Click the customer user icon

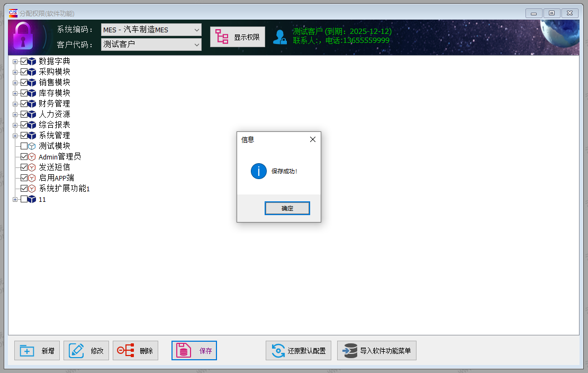(280, 37)
